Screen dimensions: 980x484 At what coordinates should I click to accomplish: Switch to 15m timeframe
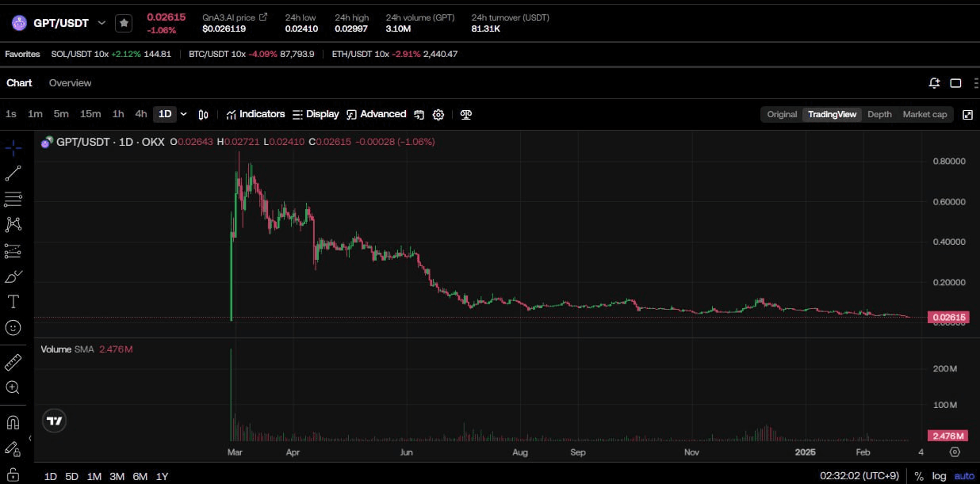(x=90, y=114)
